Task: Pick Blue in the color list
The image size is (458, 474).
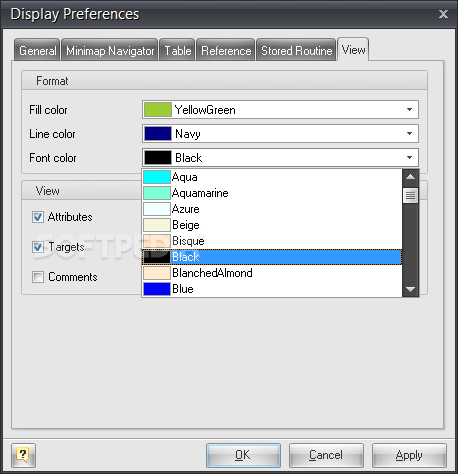Action: tap(272, 289)
